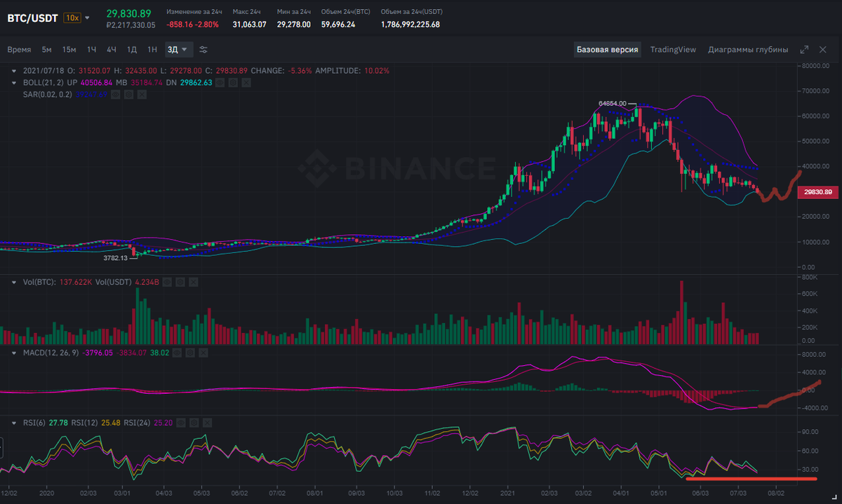Image resolution: width=842 pixels, height=504 pixels.
Task: Hide the MACD indicator lines
Action: (177, 353)
